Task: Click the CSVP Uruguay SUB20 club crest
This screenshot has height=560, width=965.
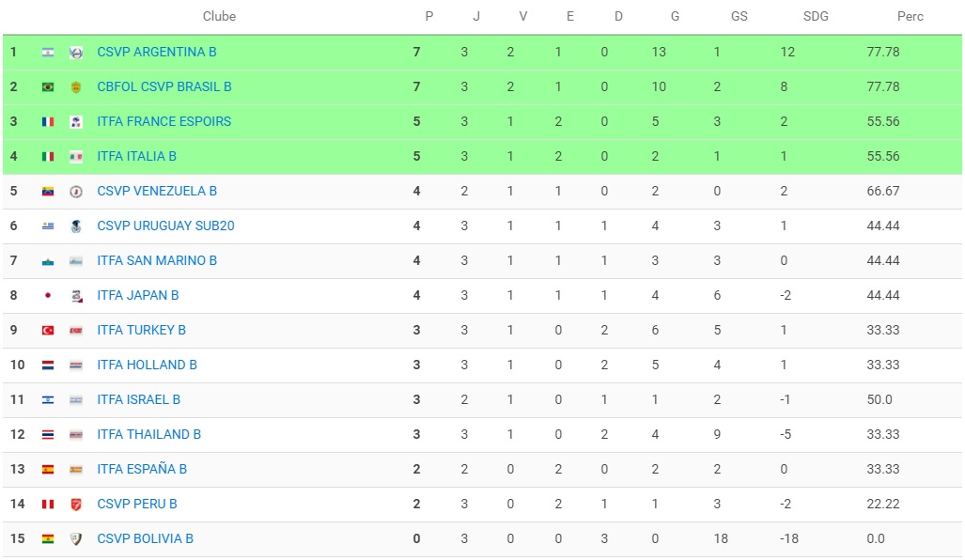Action: click(76, 226)
